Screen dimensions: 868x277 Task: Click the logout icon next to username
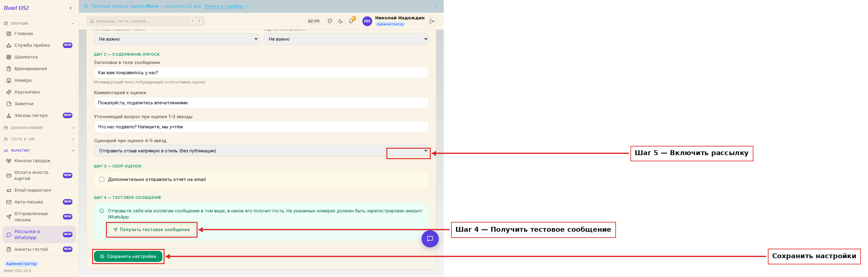tap(432, 21)
